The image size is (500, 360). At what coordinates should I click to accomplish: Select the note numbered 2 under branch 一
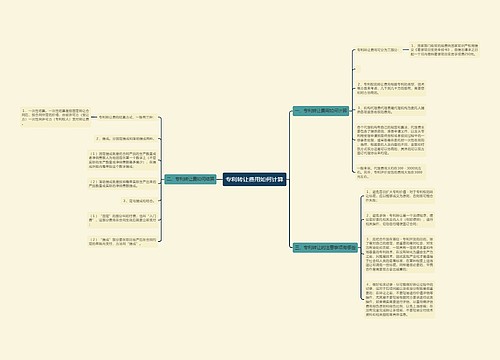tap(391, 88)
